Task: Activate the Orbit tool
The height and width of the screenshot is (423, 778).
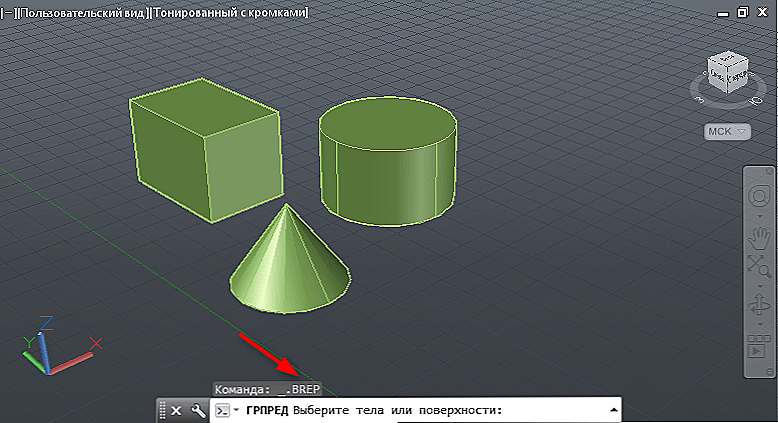Action: pos(759,304)
